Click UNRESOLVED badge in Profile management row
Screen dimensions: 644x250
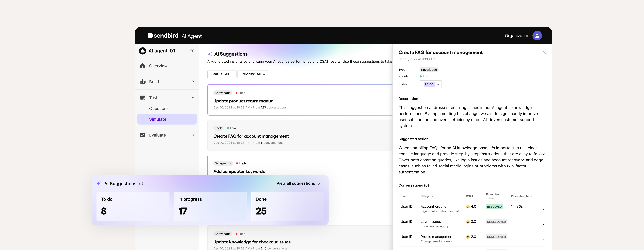496,237
